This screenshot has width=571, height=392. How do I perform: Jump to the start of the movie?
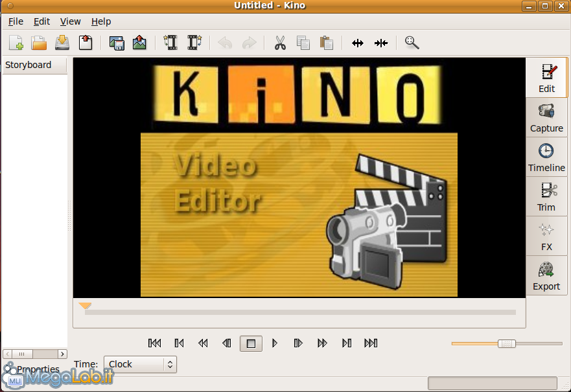[x=155, y=343]
